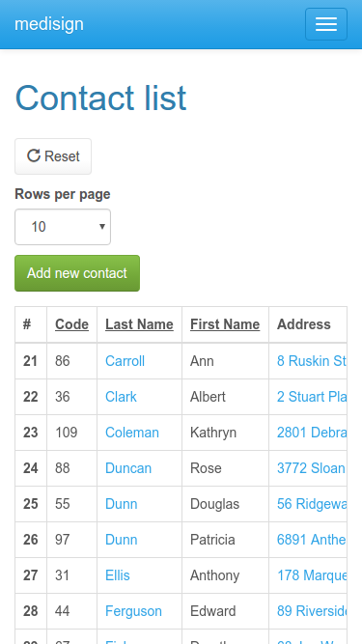Open the 8 Ruskin address link
The image size is (362, 644).
click(x=312, y=361)
